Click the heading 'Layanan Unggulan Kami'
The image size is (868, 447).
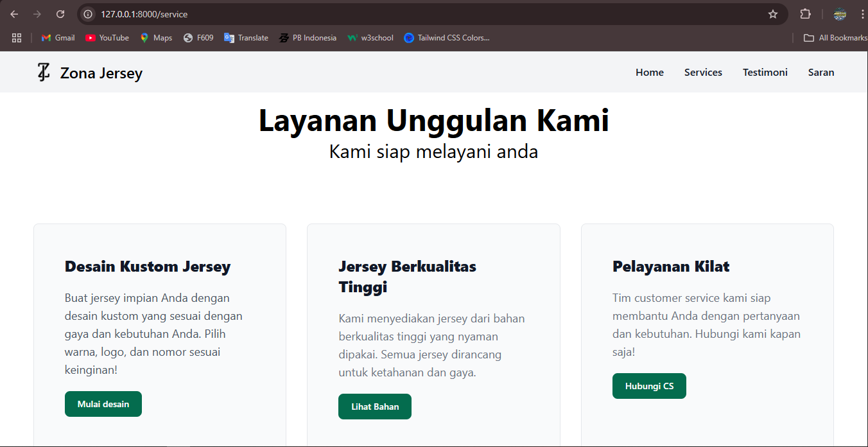(434, 121)
